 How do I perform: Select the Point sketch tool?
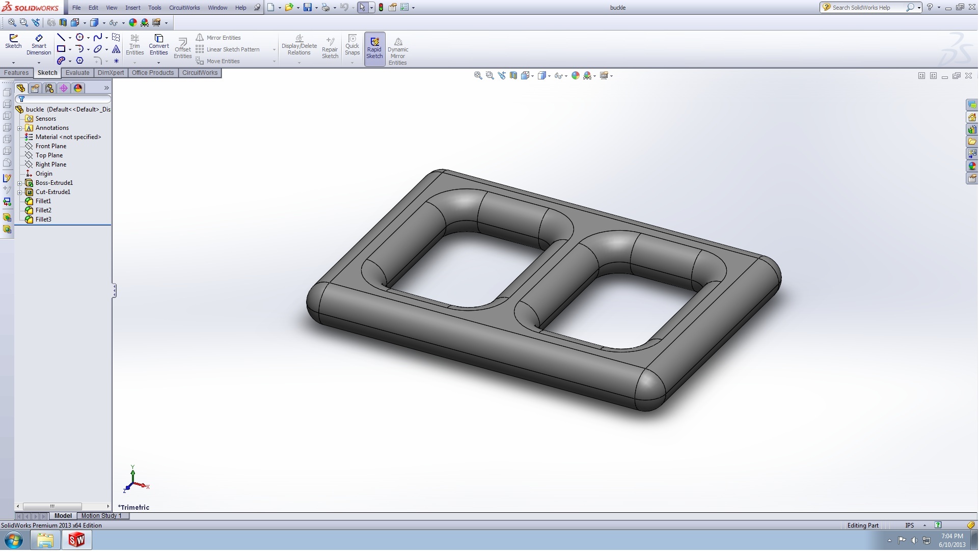click(116, 61)
